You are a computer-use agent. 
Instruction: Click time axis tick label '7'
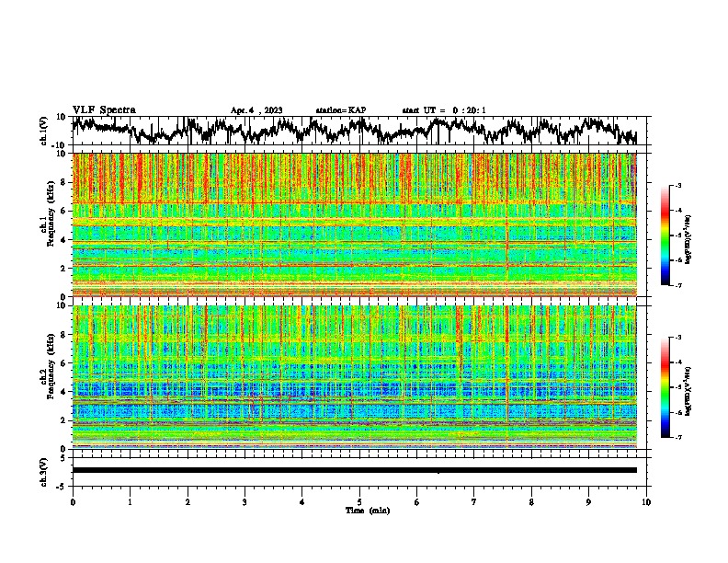(474, 502)
